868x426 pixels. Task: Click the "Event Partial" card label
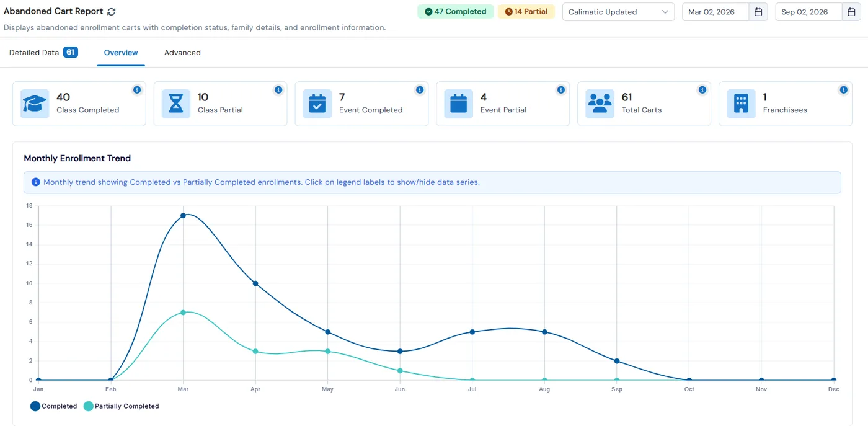(x=503, y=110)
